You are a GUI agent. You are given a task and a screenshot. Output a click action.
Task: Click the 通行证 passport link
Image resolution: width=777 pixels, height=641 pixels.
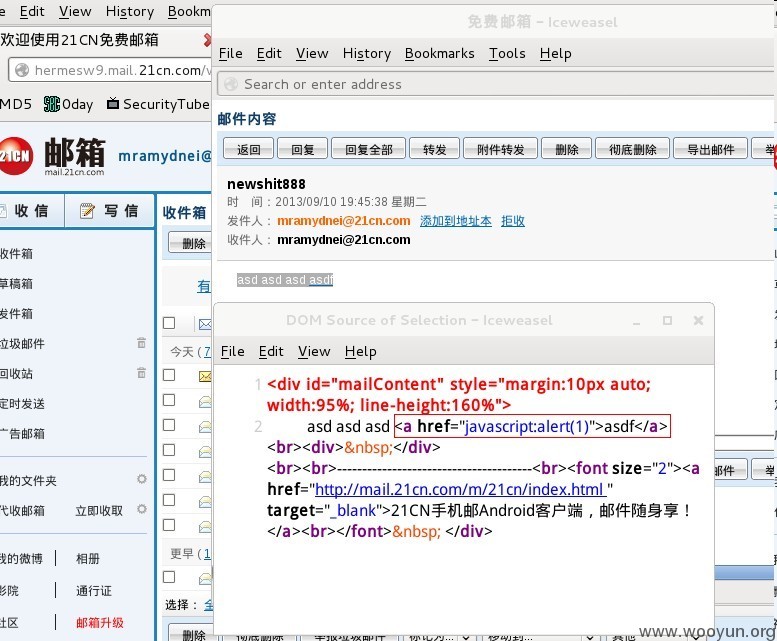point(94,590)
